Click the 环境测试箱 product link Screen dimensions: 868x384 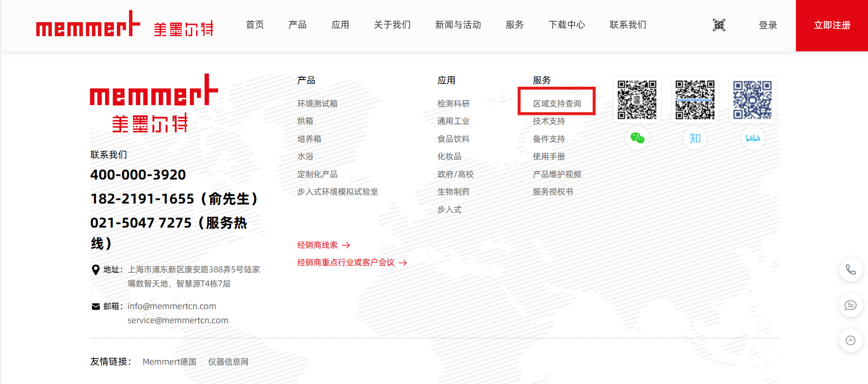click(x=317, y=104)
